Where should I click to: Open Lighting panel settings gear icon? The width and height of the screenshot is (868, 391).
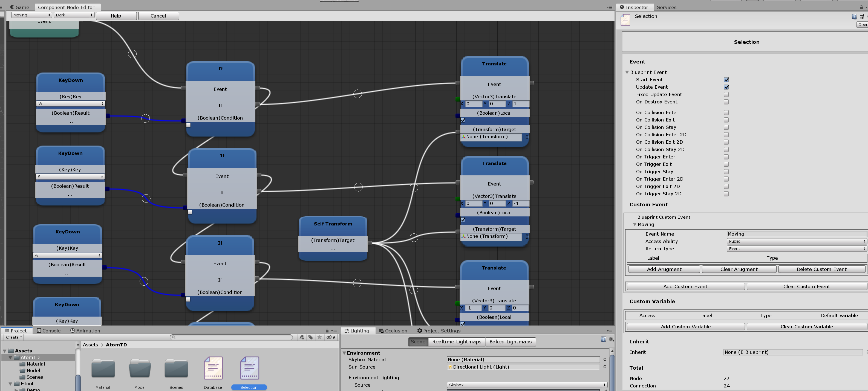611,340
